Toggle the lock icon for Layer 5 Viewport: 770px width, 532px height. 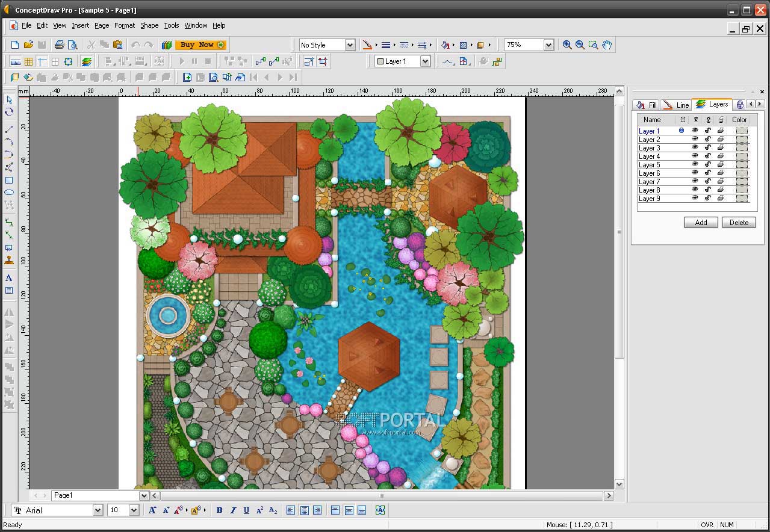point(707,164)
